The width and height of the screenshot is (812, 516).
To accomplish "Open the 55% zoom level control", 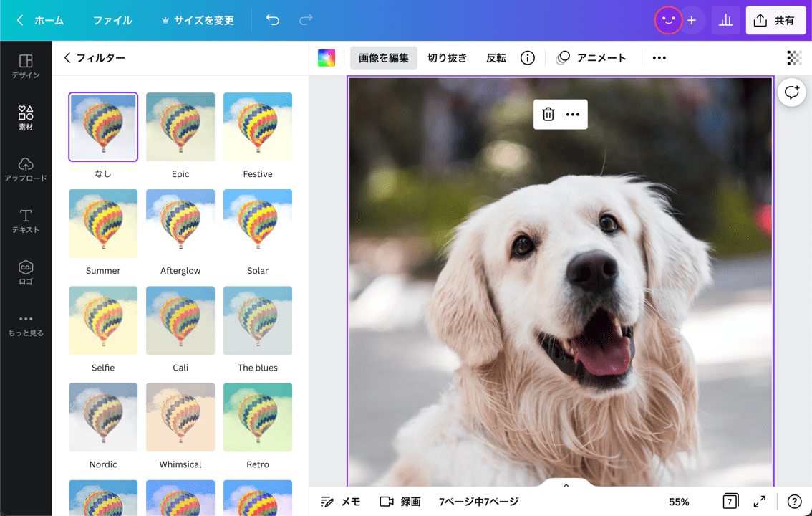I will pos(679,502).
